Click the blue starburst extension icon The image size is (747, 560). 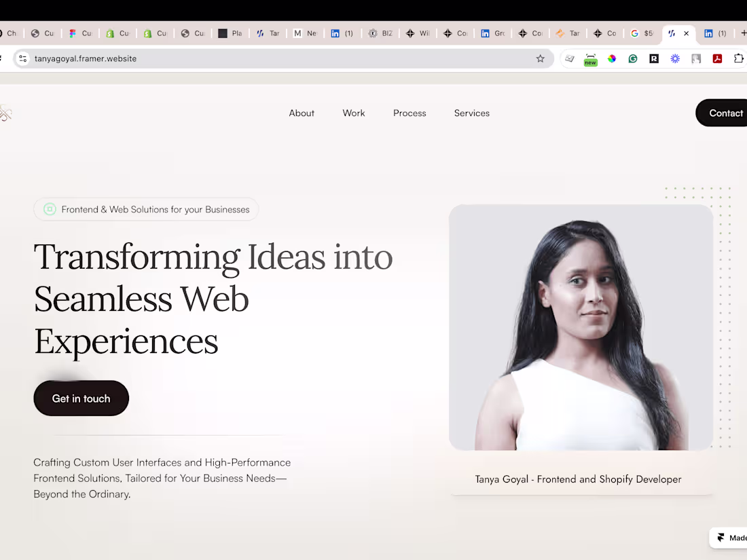pos(675,59)
